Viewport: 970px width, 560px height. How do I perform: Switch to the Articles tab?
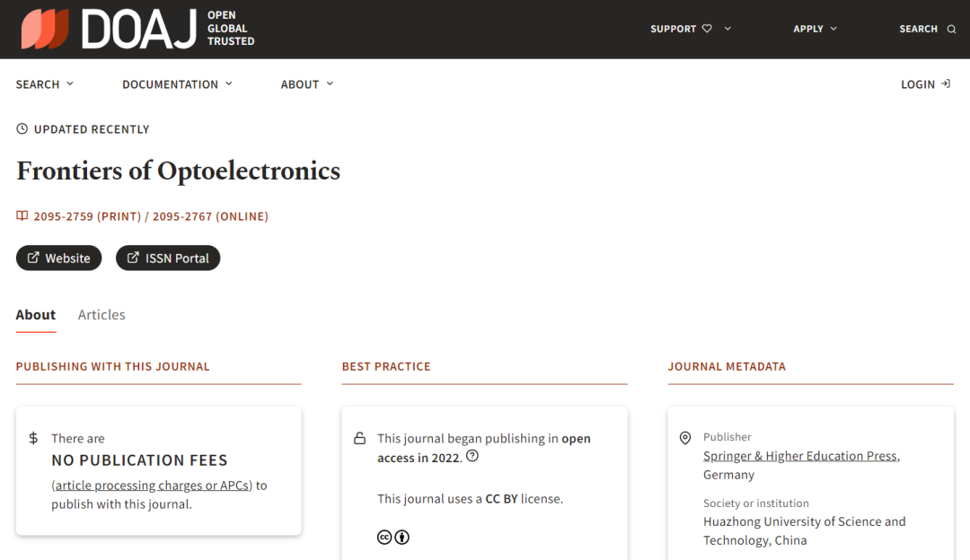point(101,315)
